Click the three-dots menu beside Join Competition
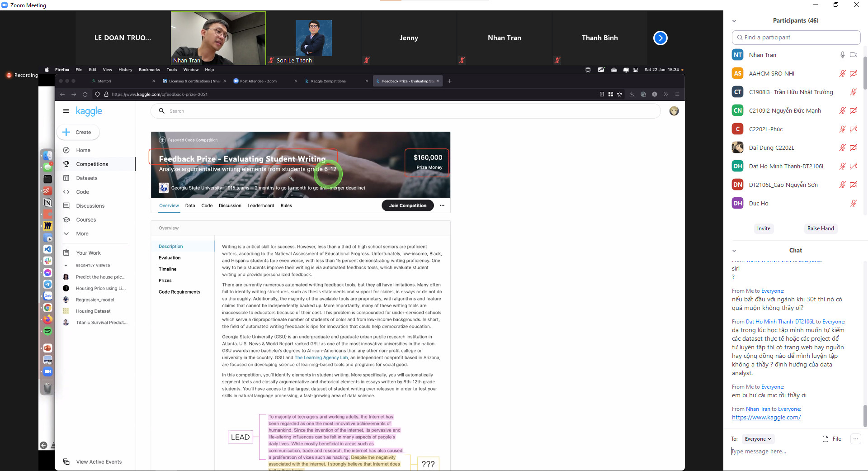The width and height of the screenshot is (868, 471). coord(442,205)
